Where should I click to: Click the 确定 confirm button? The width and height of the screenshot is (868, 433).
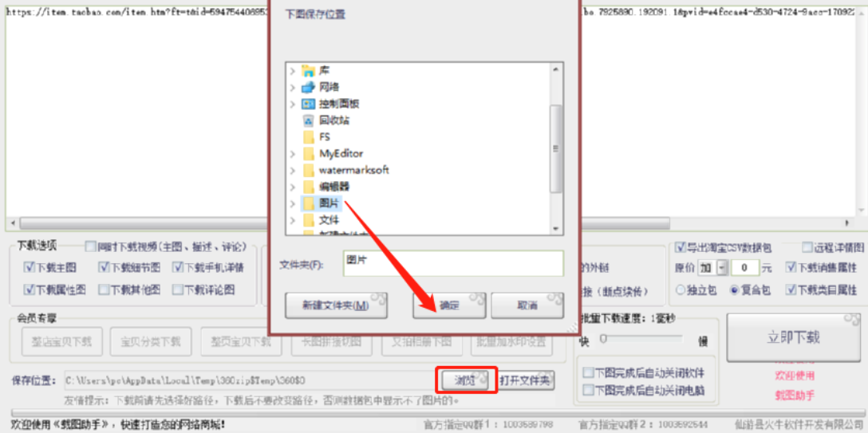(x=449, y=305)
